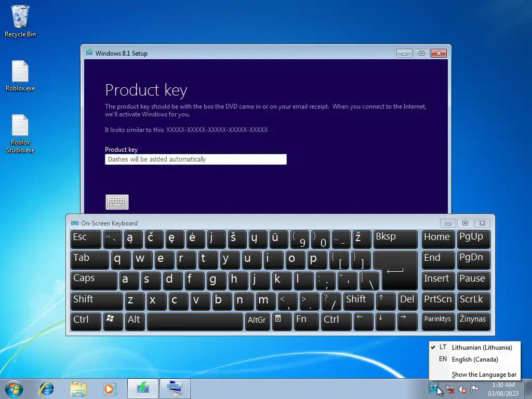
Task: Click the Product key input field
Action: click(x=196, y=159)
